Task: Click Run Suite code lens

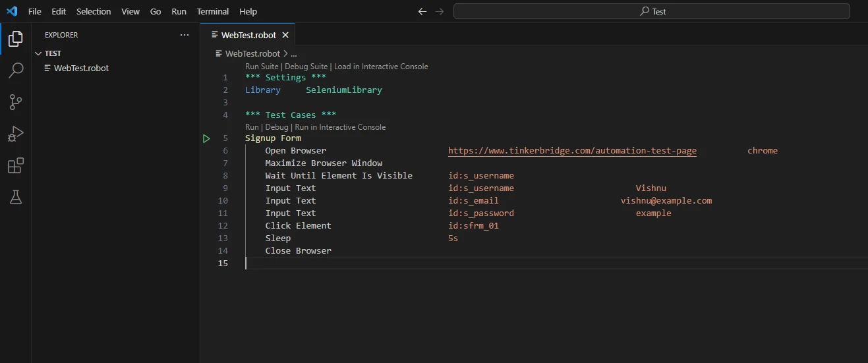Action: [x=262, y=67]
